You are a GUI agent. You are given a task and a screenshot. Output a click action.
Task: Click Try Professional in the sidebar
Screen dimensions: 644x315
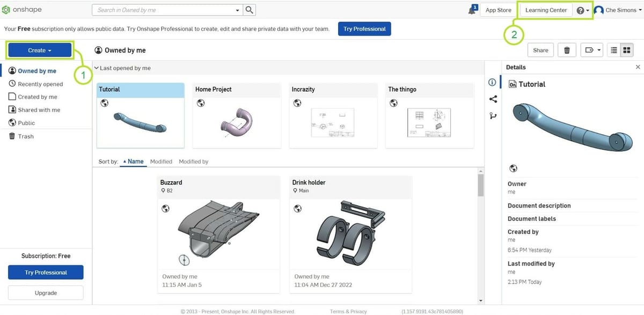coord(46,272)
